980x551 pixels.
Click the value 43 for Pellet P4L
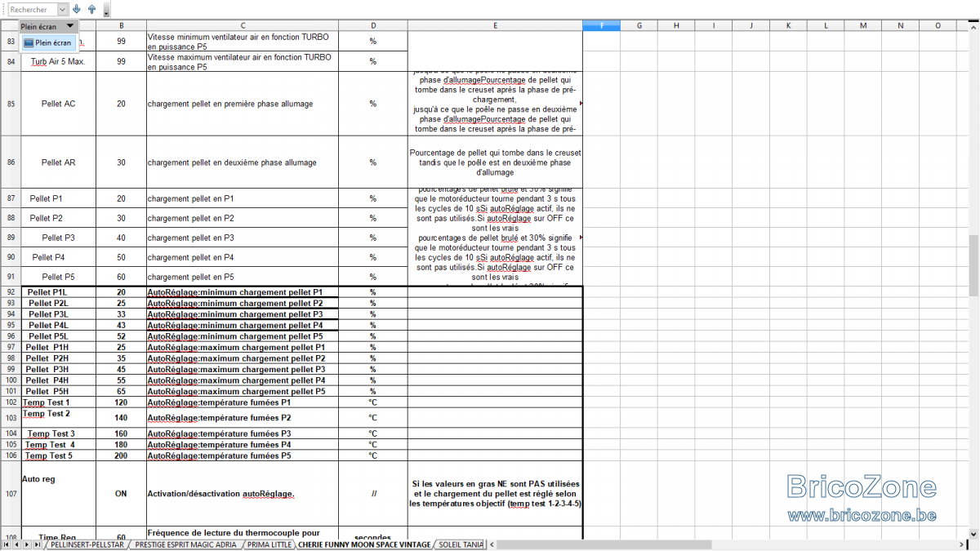coord(121,325)
